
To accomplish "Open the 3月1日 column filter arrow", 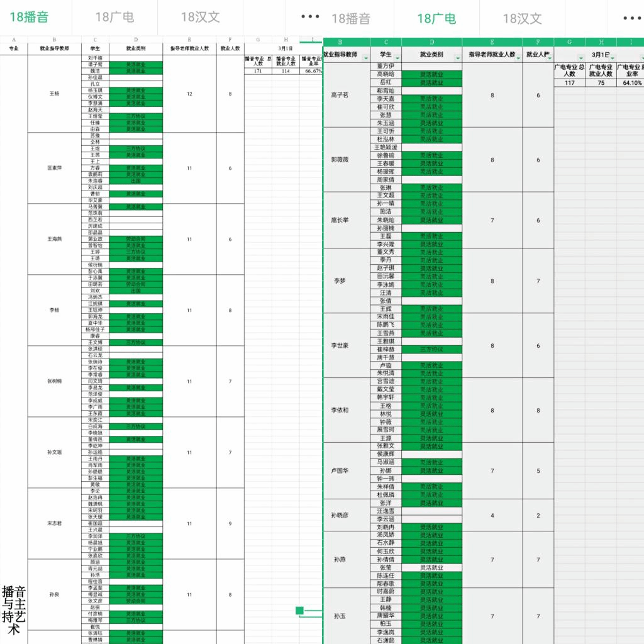I will tap(612, 58).
